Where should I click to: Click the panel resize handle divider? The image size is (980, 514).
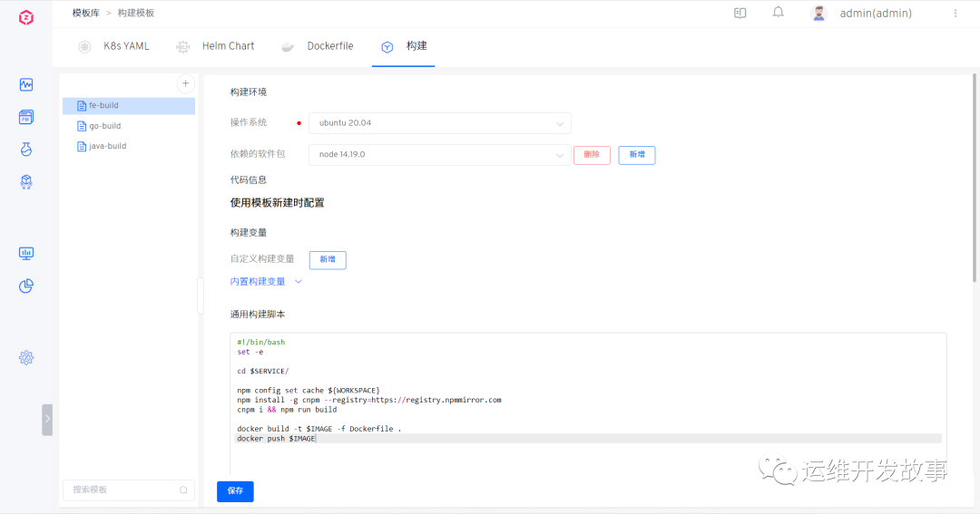point(201,296)
